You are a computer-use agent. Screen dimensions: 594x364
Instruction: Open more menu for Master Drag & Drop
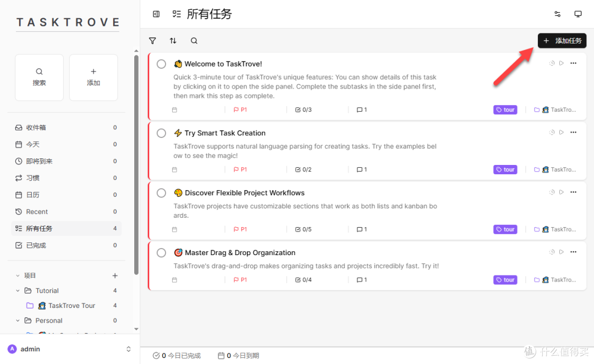coord(573,252)
